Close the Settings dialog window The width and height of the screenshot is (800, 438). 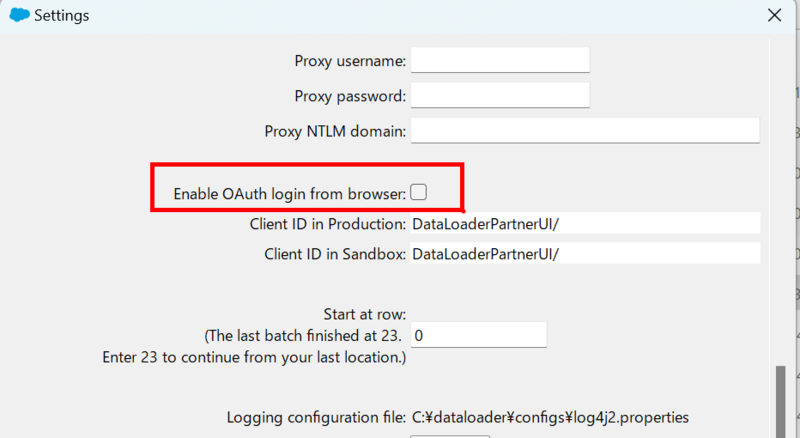pyautogui.click(x=774, y=15)
